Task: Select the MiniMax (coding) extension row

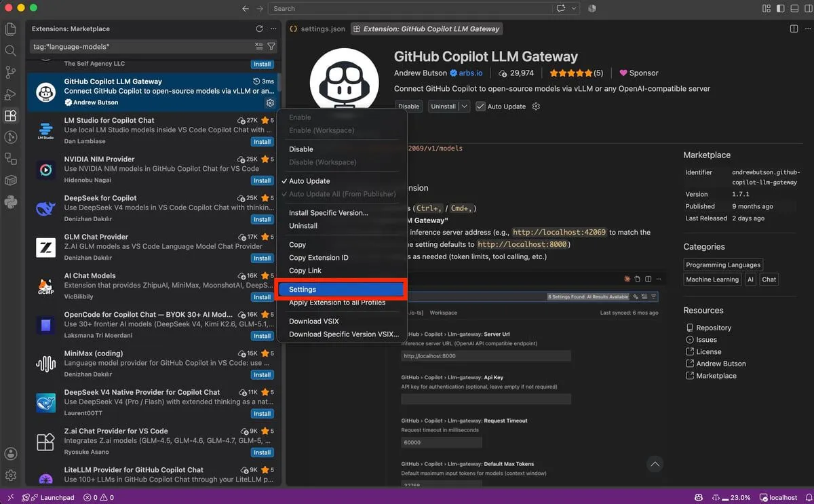Action: tap(155, 364)
